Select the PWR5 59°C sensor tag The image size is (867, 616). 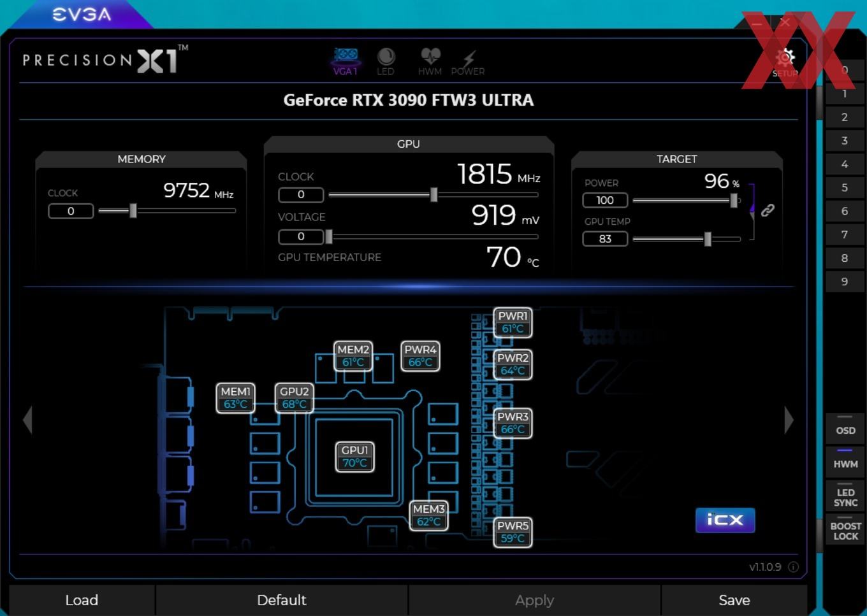coord(513,532)
